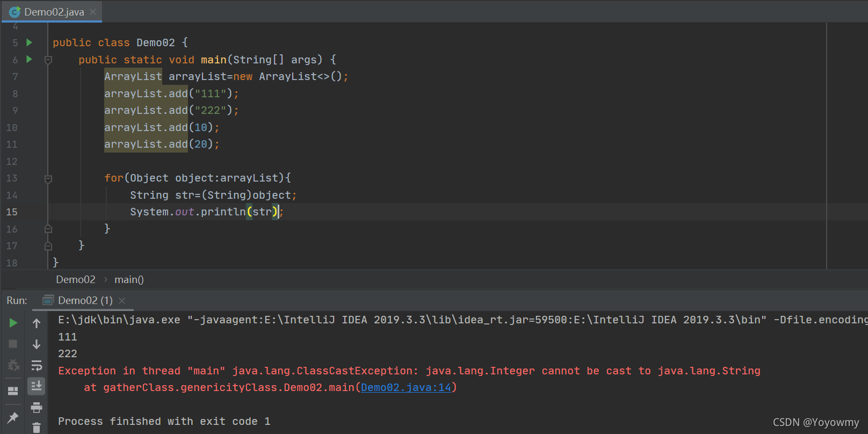
Task: Click 'Demo02' class name on line 5
Action: 156,42
